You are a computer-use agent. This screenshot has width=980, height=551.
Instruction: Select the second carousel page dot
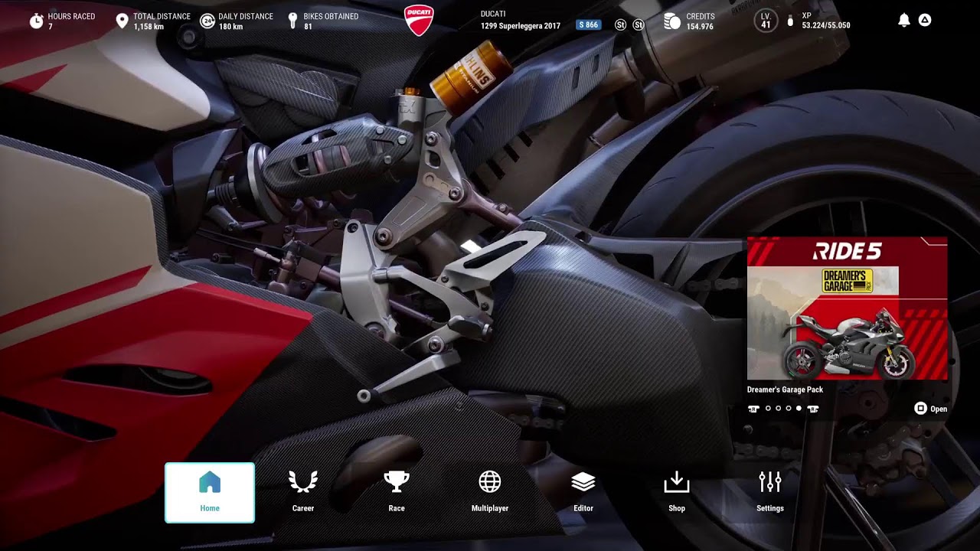pos(779,409)
